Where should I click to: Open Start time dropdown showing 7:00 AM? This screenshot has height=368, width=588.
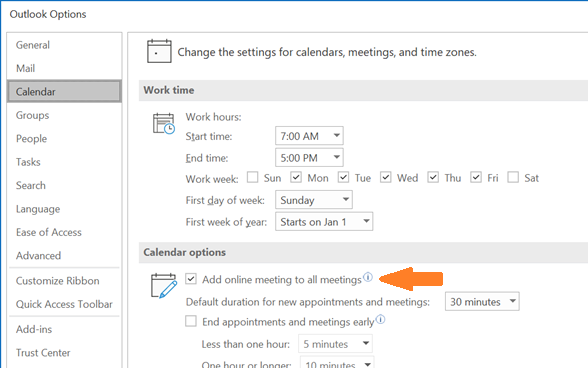click(x=309, y=136)
